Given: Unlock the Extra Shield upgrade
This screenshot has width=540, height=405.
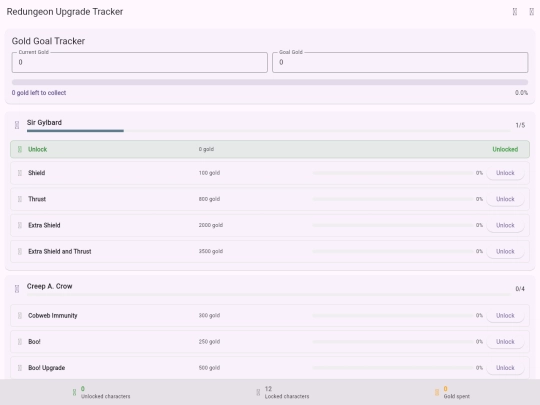Looking at the screenshot, I should (505, 225).
